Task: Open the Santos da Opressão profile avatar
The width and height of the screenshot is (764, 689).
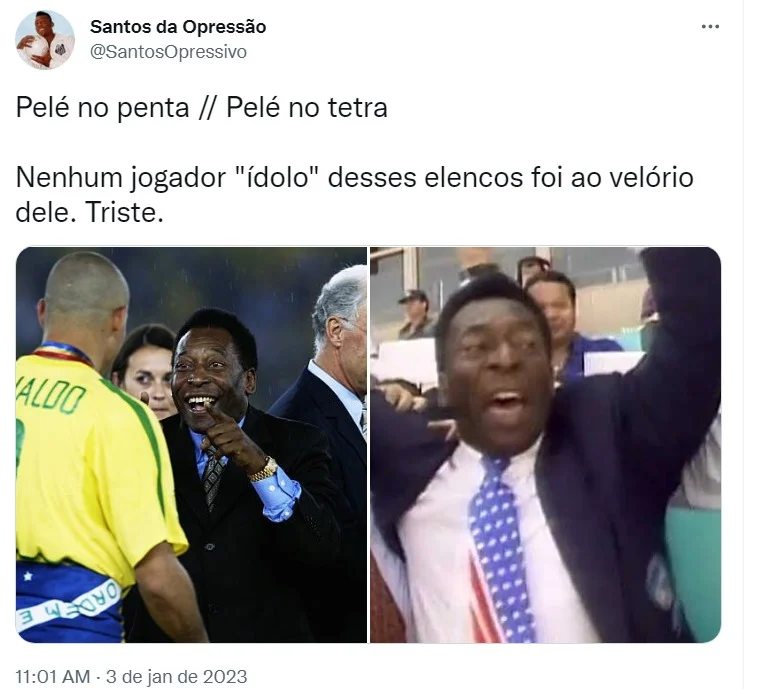Action: coord(45,40)
